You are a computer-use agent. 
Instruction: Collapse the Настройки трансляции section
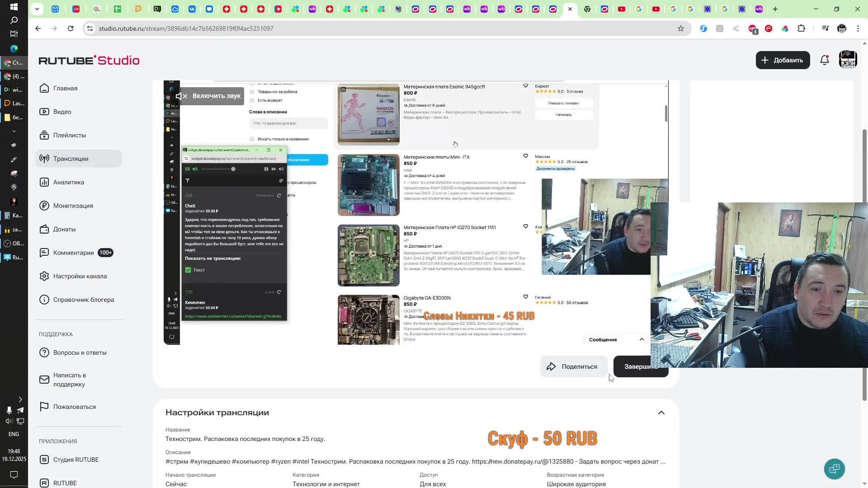coord(661,413)
